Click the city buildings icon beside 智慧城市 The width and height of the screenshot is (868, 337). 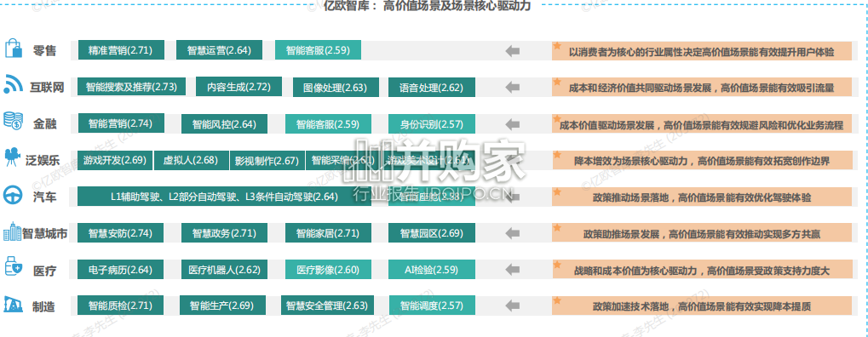click(x=13, y=231)
